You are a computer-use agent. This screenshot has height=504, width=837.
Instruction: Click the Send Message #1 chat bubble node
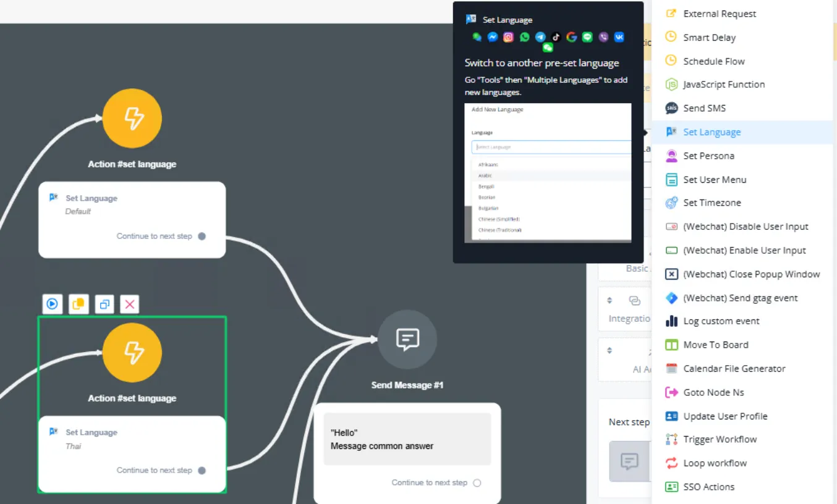click(x=407, y=339)
